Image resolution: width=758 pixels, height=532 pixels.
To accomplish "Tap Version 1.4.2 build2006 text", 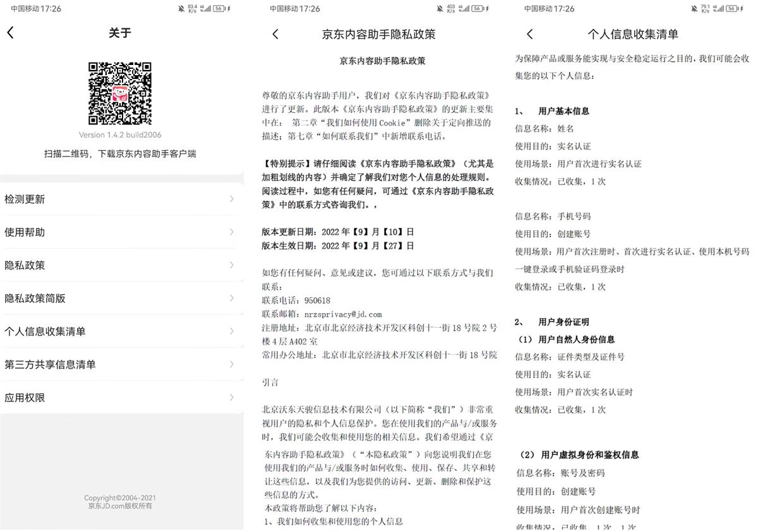I will [120, 135].
